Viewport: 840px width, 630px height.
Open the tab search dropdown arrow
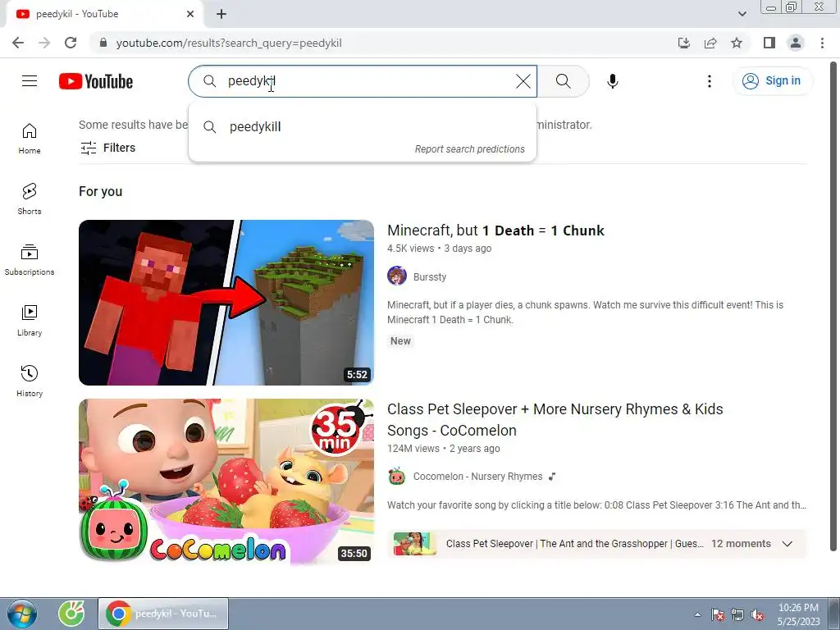point(742,14)
